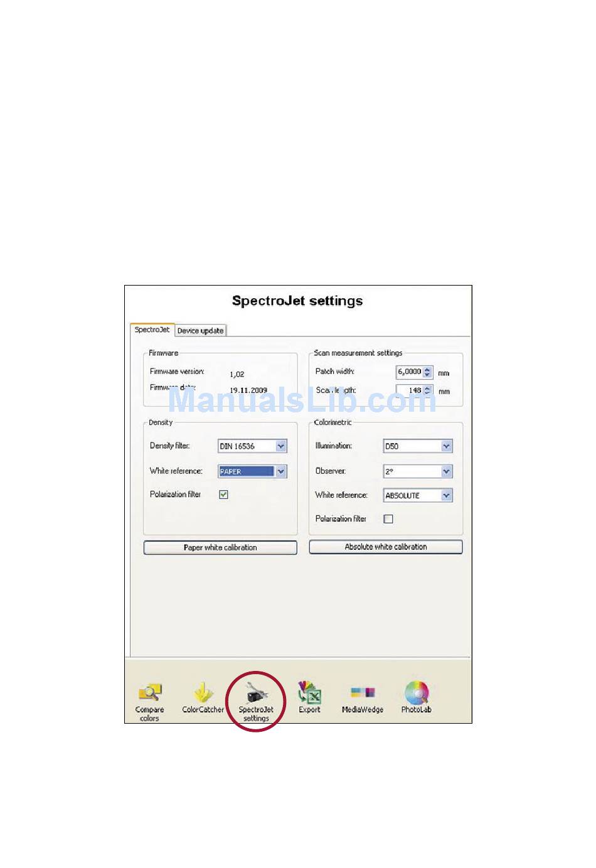Click the Firmware version label

tap(177, 372)
